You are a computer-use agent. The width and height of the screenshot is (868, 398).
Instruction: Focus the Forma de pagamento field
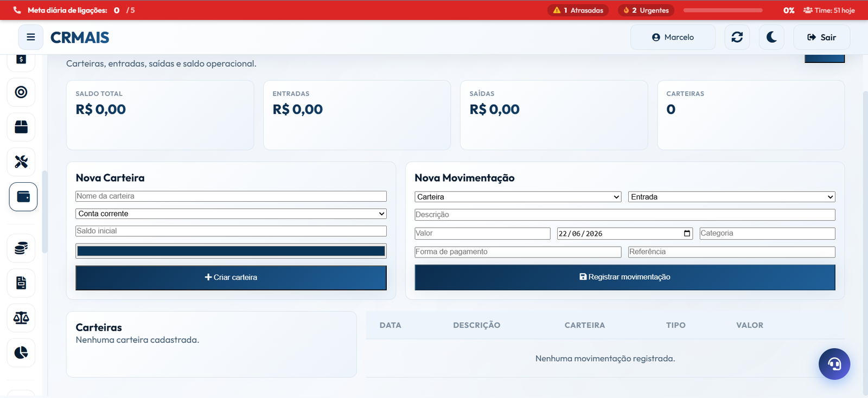coord(518,252)
